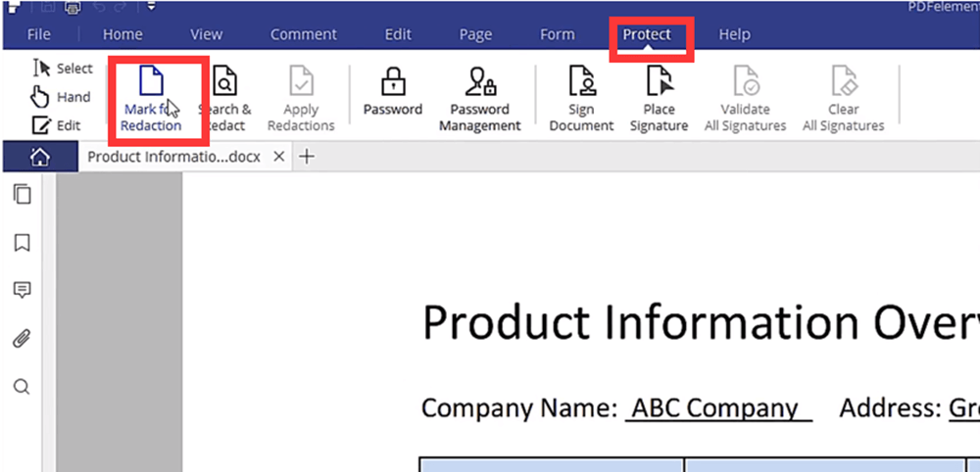Screen dimensions: 980x472
Task: Open the search magnifier in sidebar
Action: coord(22,387)
